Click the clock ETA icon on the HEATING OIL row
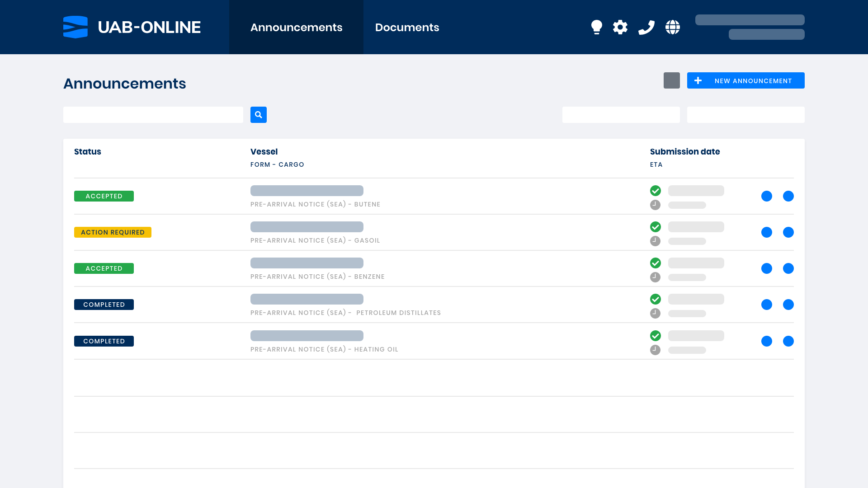The height and width of the screenshot is (488, 868). (x=655, y=349)
